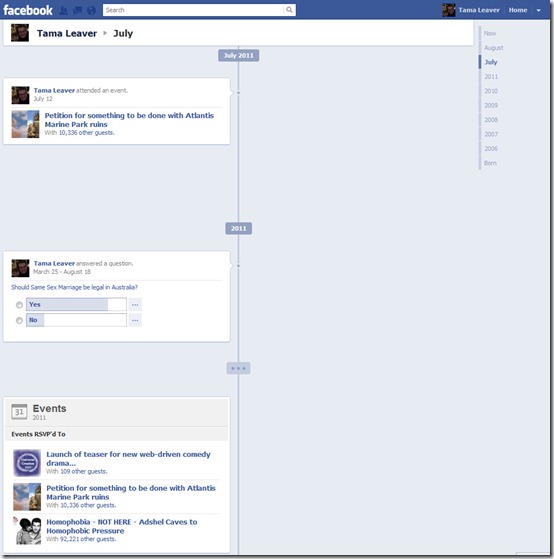554x559 pixels.
Task: Open more options beside No answer
Action: (135, 320)
